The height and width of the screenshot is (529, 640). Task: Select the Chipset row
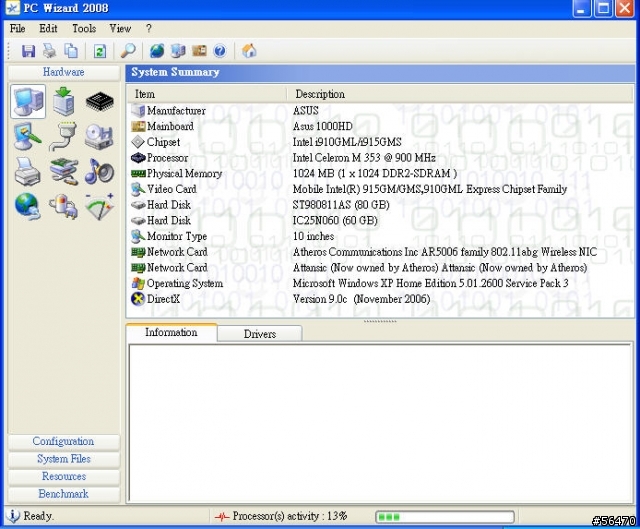[380, 142]
